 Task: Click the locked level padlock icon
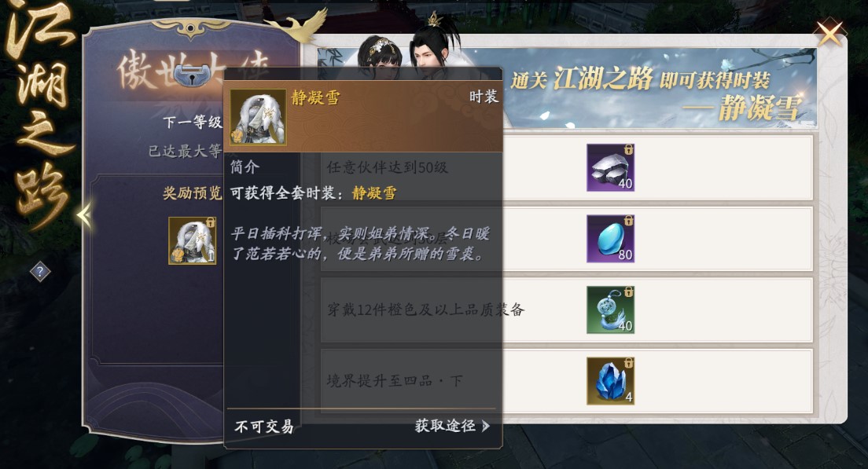pos(191,76)
